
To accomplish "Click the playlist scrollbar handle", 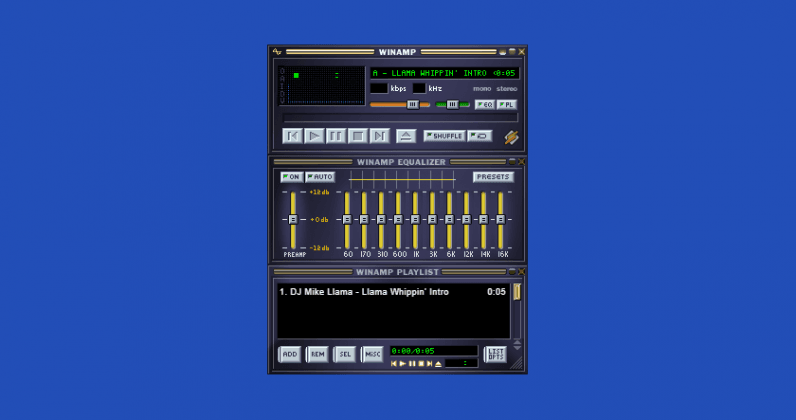I will point(517,292).
